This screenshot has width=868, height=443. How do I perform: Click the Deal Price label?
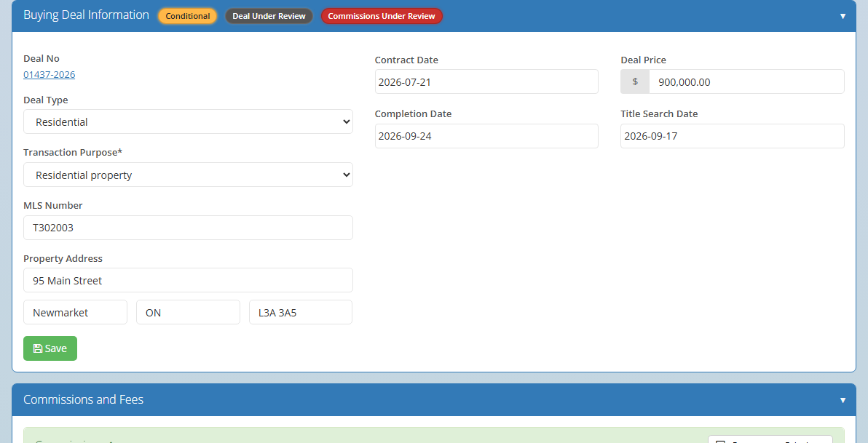(643, 60)
